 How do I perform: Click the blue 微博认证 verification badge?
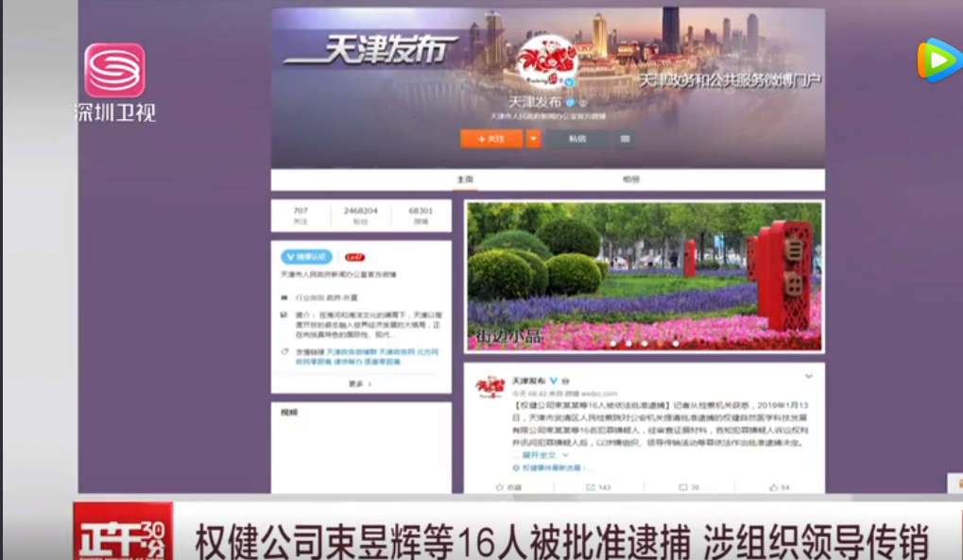(306, 257)
